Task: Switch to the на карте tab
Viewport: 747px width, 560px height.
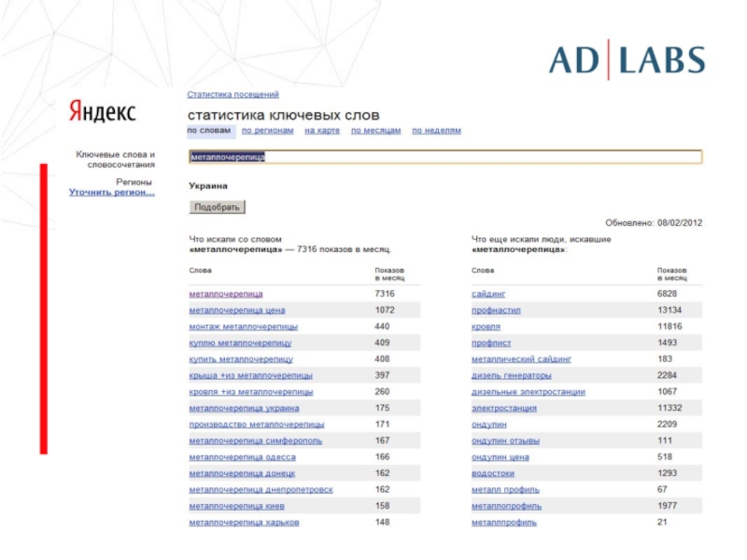Action: (x=322, y=131)
